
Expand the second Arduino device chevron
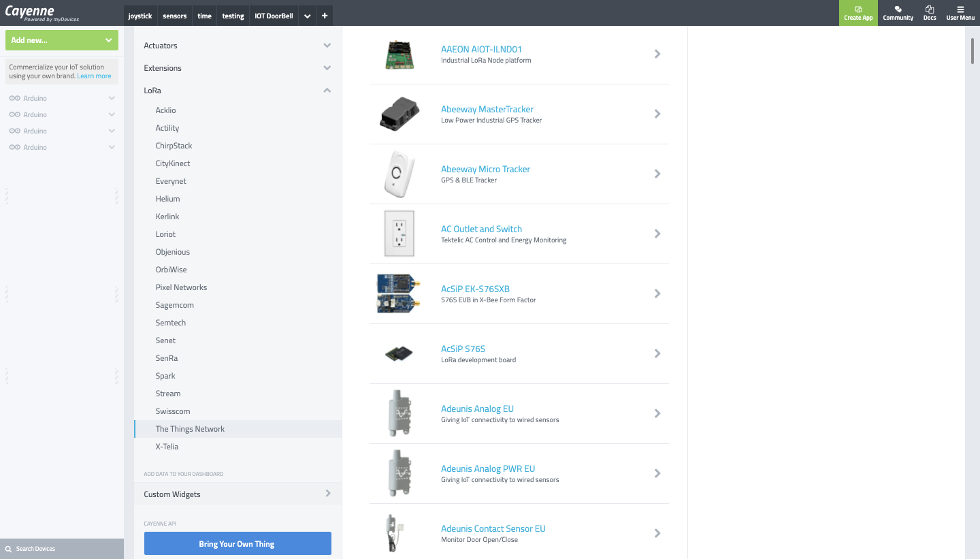112,114
